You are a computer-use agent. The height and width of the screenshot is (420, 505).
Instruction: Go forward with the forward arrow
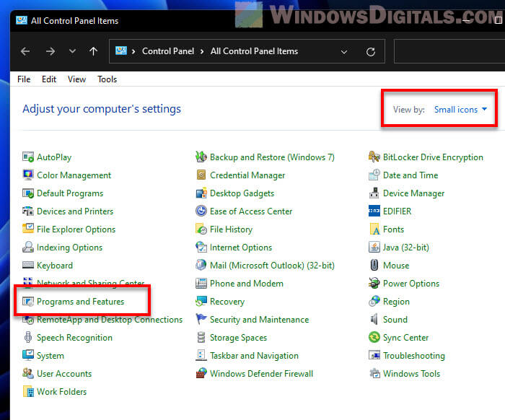[x=50, y=51]
